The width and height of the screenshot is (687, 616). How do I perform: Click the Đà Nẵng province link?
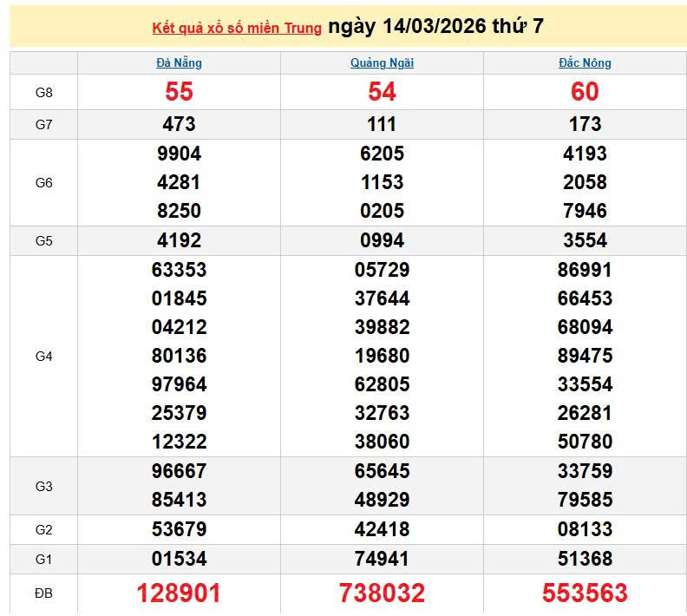[179, 63]
